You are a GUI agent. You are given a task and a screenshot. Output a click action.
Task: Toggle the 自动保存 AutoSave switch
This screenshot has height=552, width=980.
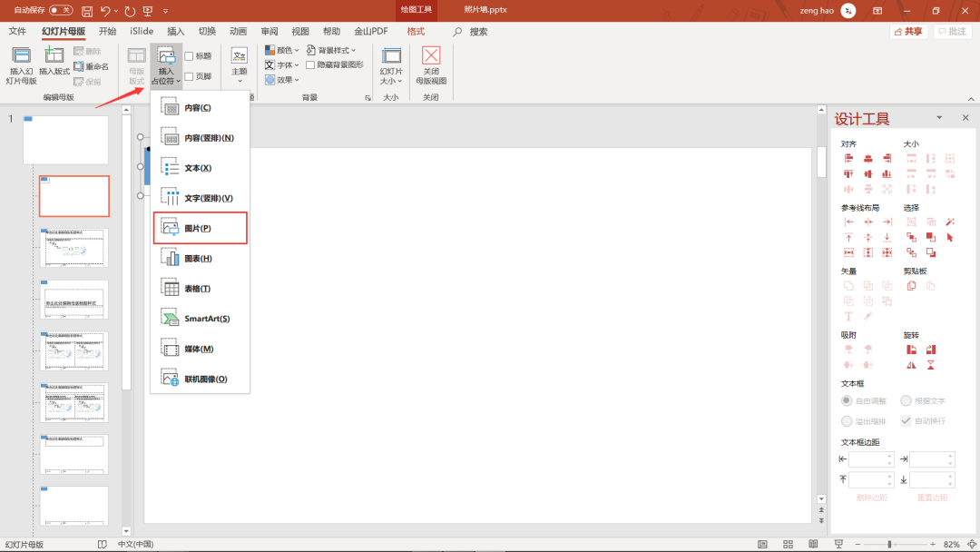(x=61, y=10)
